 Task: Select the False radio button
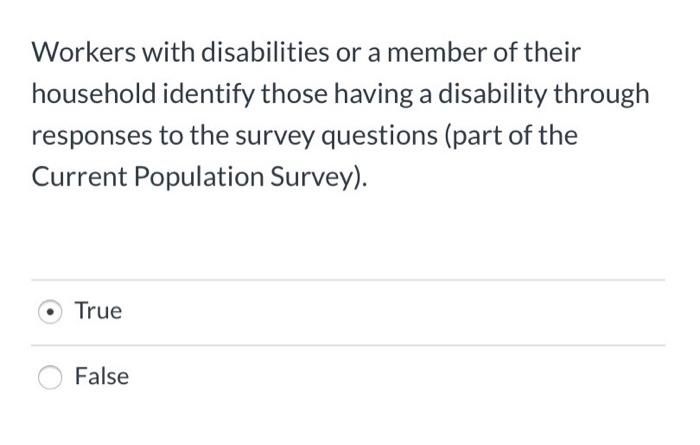tap(50, 377)
